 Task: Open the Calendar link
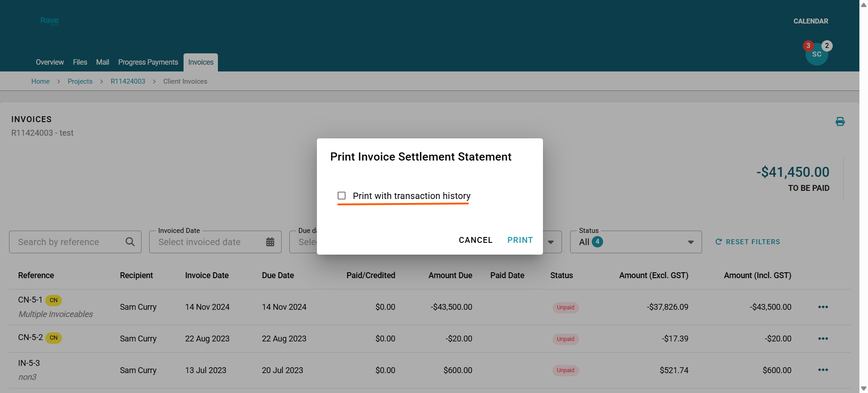point(811,21)
